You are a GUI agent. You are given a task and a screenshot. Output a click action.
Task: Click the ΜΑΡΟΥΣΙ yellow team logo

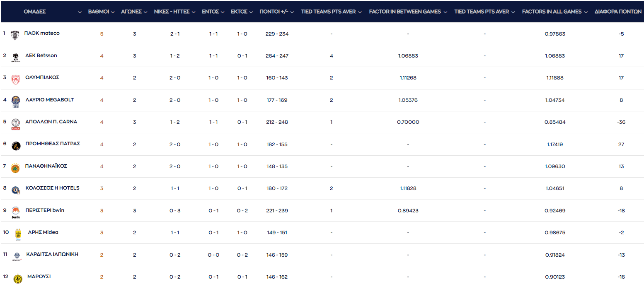18,279
